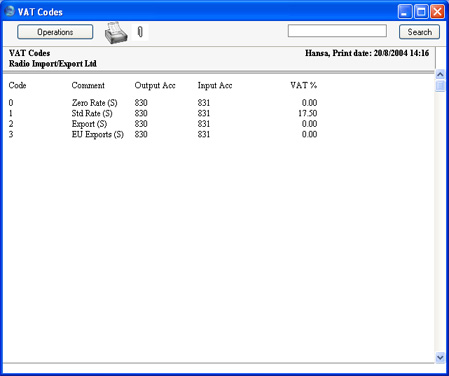Minimize the VAT Codes window

(x=405, y=12)
